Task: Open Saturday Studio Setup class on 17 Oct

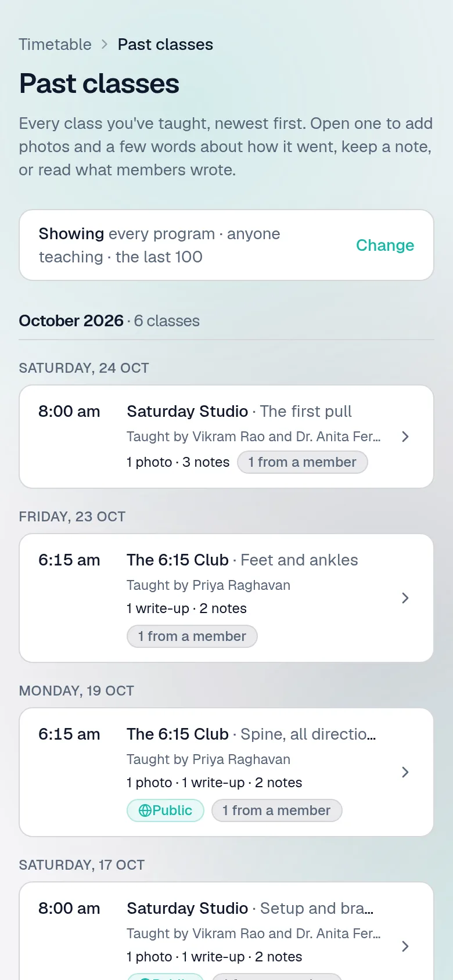Action: pos(227,931)
